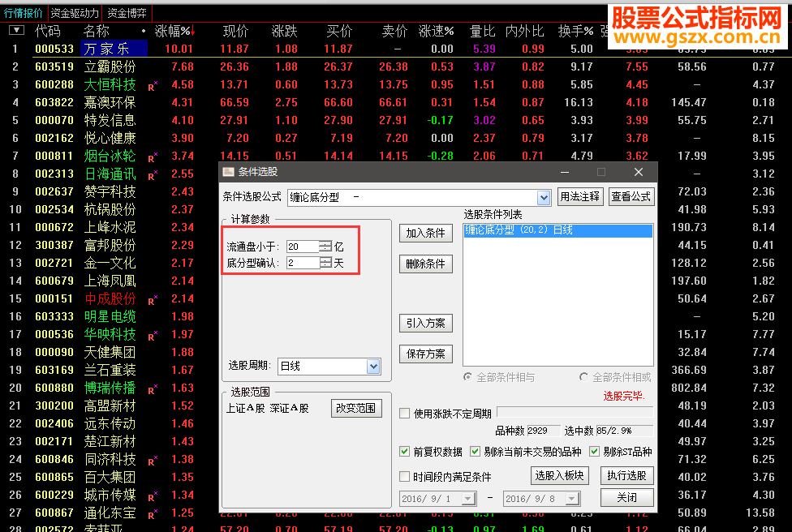Click the filter triangle icon in the code column header
The height and width of the screenshot is (532, 792).
click(15, 30)
